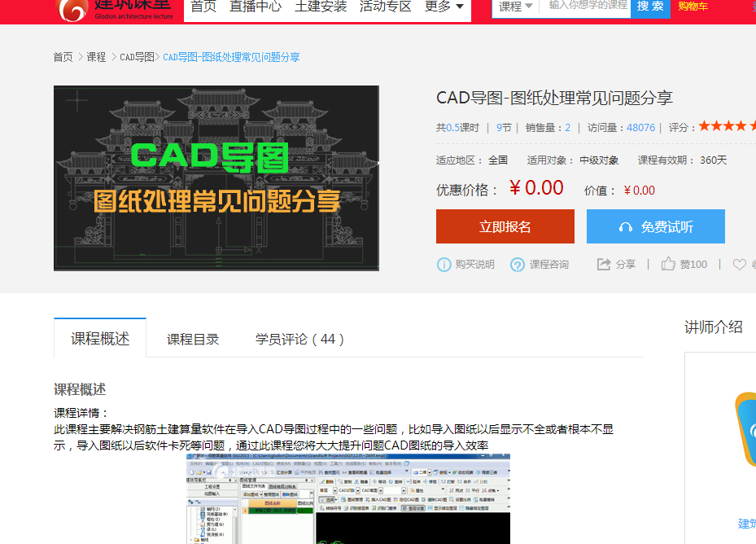Click the headphone icon on 免费试听
Image resolution: width=756 pixels, height=544 pixels.
pos(625,227)
